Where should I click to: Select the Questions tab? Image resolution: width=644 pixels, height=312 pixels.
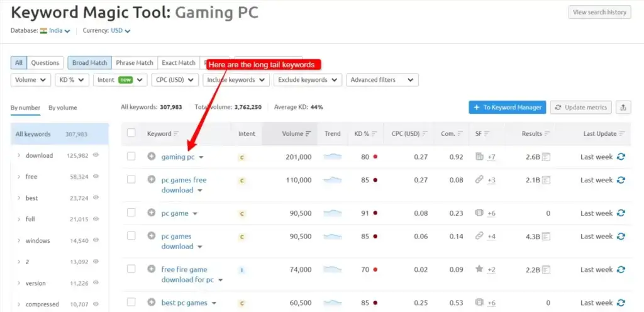click(x=45, y=63)
